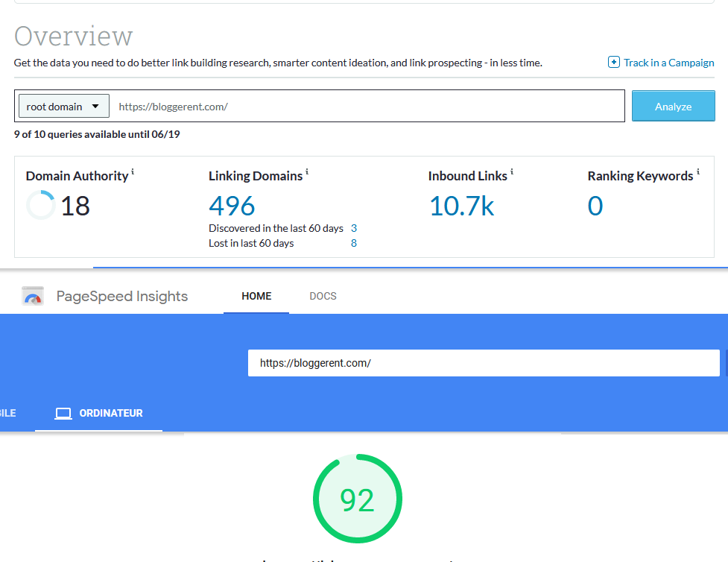Screen dimensions: 728x562
Task: Expand the root domain dropdown
Action: (x=64, y=107)
